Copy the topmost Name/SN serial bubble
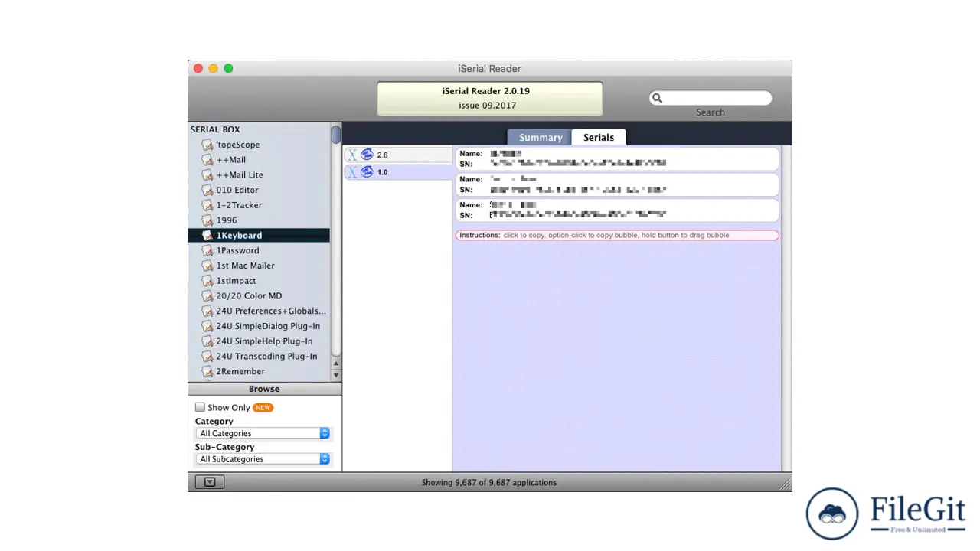The image size is (980, 551). [617, 159]
